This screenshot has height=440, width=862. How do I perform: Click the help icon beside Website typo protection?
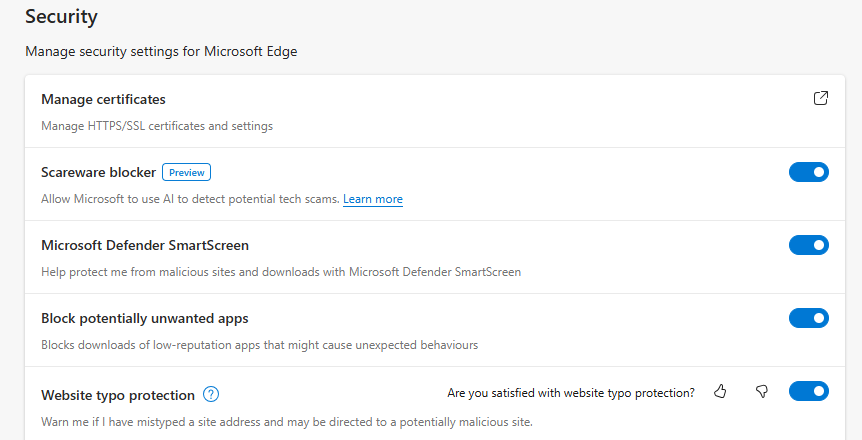coord(211,394)
